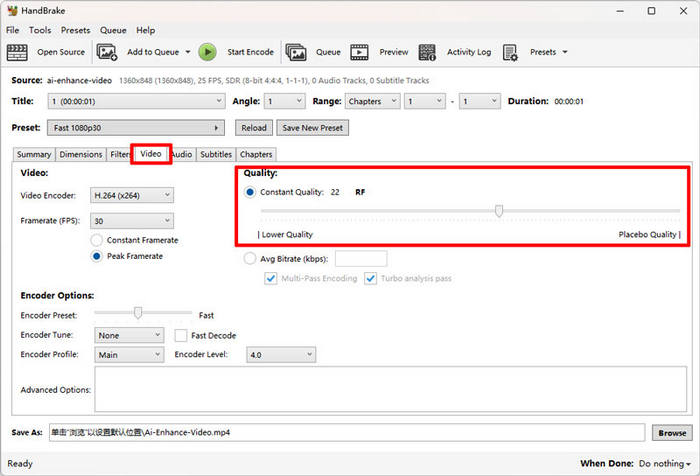Click the Reload button

coord(254,128)
